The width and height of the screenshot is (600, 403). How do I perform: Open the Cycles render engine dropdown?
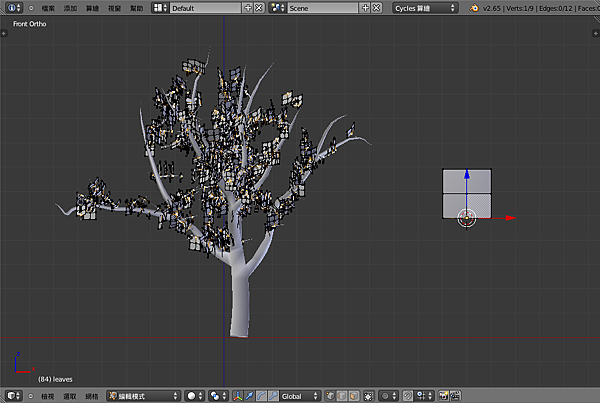pyautogui.click(x=425, y=8)
